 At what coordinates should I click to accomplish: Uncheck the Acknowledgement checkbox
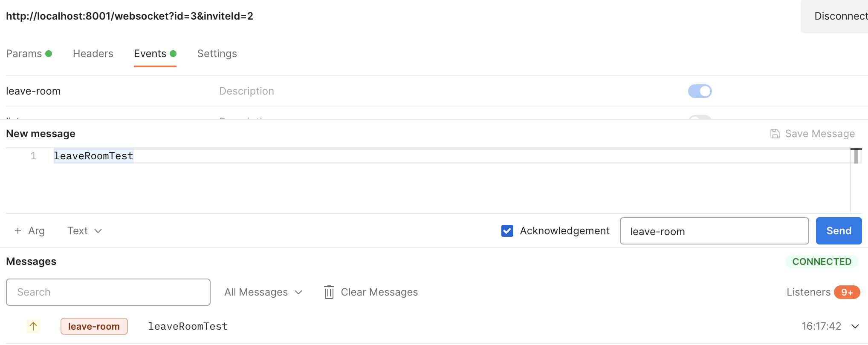pos(507,231)
